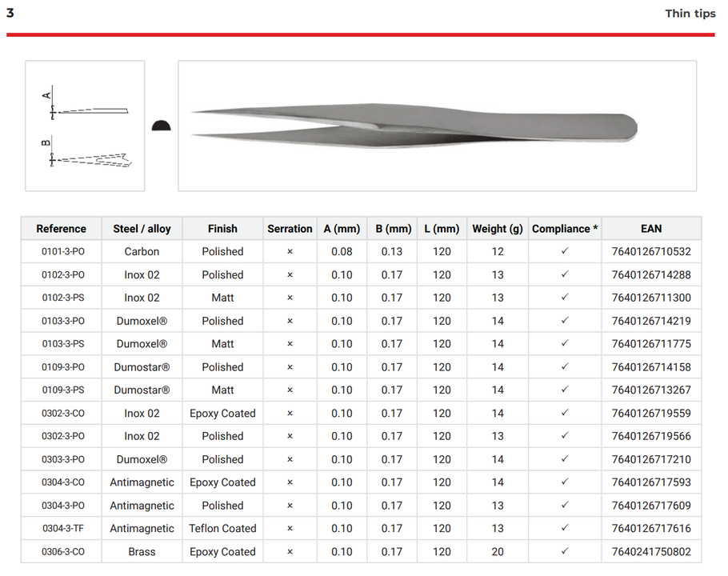This screenshot has height=576, width=728.
Task: Click the 'EAN' column header
Action: (x=651, y=229)
